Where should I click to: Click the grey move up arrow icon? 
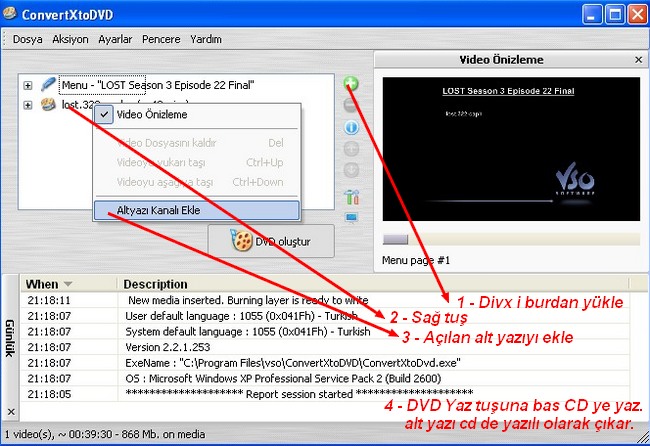click(351, 149)
